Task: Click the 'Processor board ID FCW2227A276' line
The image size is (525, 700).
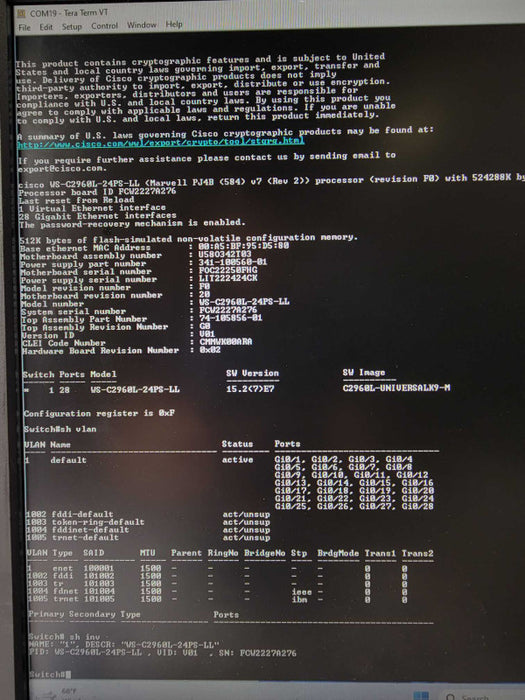Action: (x=97, y=192)
